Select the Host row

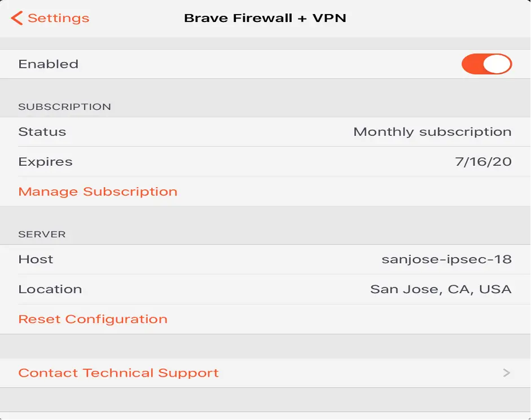(265, 259)
